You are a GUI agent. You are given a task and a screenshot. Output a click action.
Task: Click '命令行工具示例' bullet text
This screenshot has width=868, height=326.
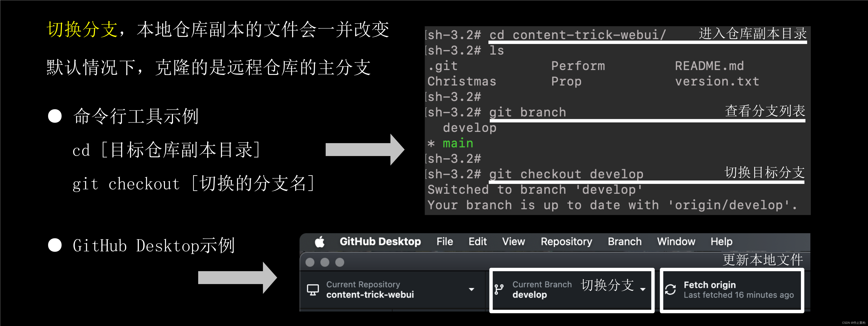(x=136, y=116)
